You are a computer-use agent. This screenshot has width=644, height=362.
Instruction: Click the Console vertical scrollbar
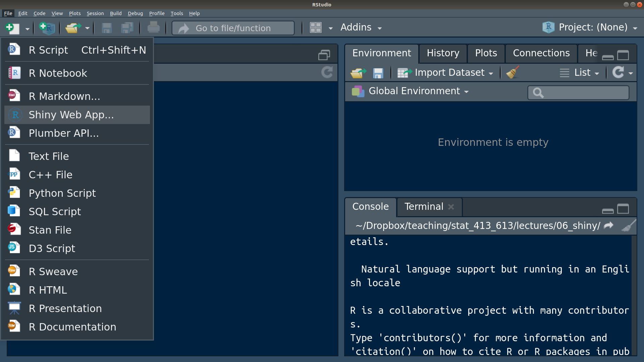634,295
